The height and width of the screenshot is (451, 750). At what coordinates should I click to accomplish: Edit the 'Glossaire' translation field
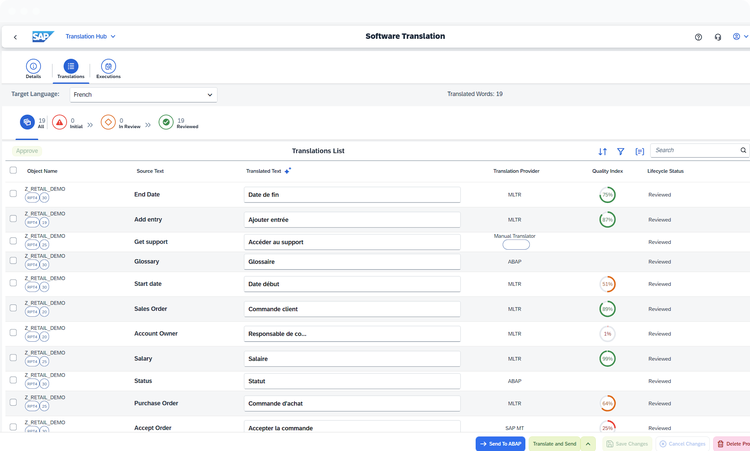352,262
